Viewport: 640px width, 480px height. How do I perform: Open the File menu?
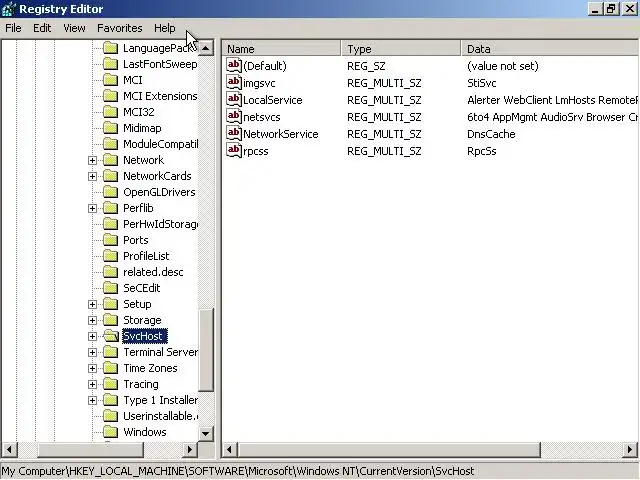[13, 28]
